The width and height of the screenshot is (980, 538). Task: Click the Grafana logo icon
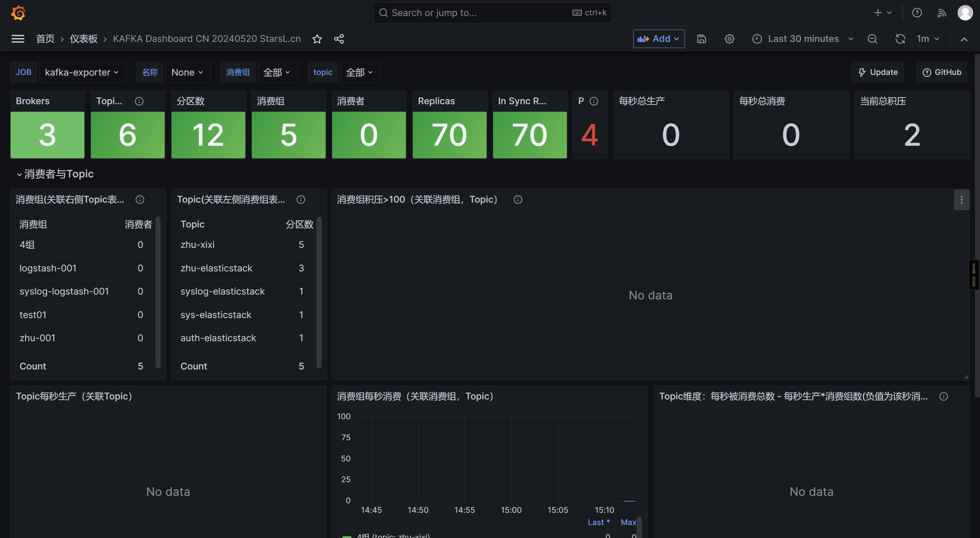[18, 13]
